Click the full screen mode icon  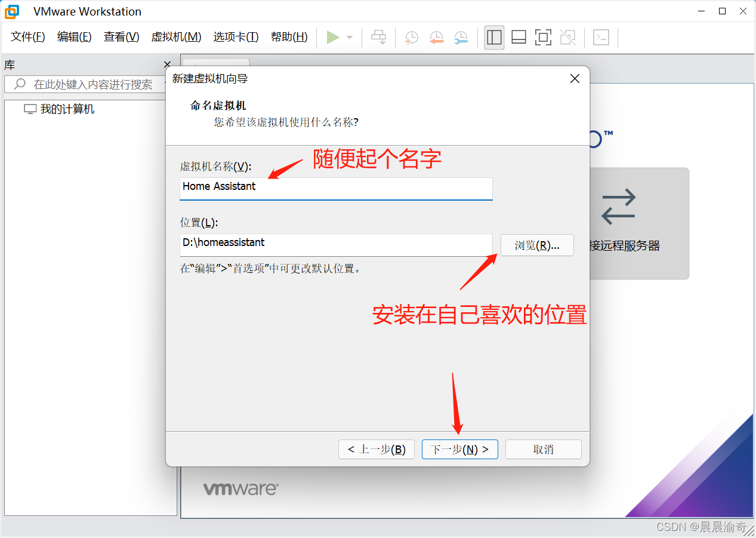(543, 38)
